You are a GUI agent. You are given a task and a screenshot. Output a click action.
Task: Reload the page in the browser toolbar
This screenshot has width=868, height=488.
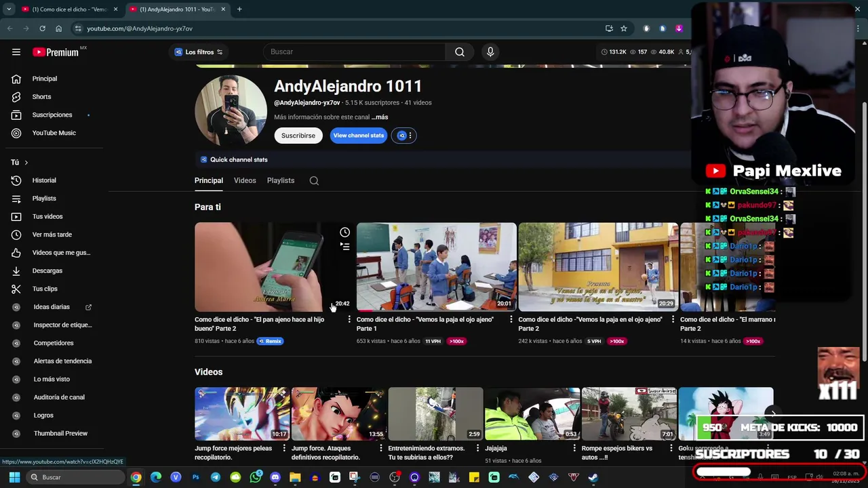[x=42, y=28]
